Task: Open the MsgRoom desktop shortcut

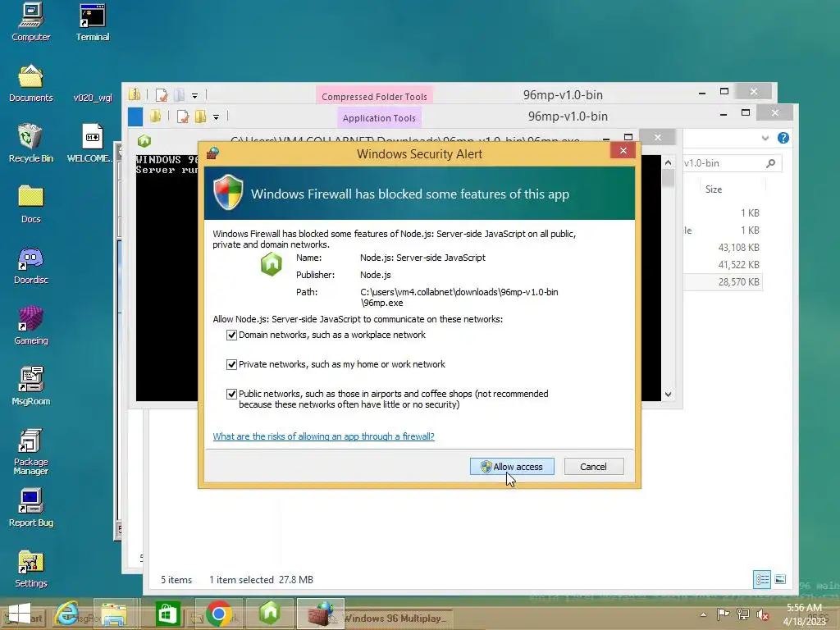Action: click(30, 386)
